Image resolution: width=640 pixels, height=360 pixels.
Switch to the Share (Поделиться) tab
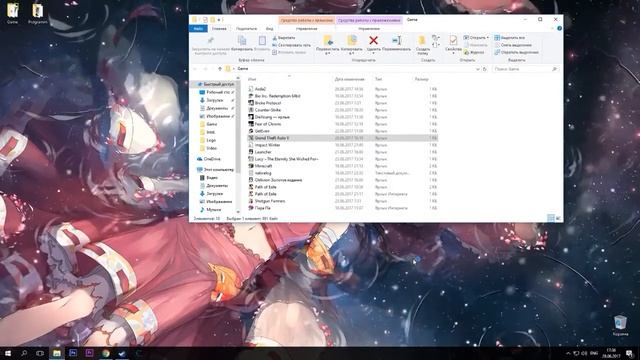pos(246,29)
